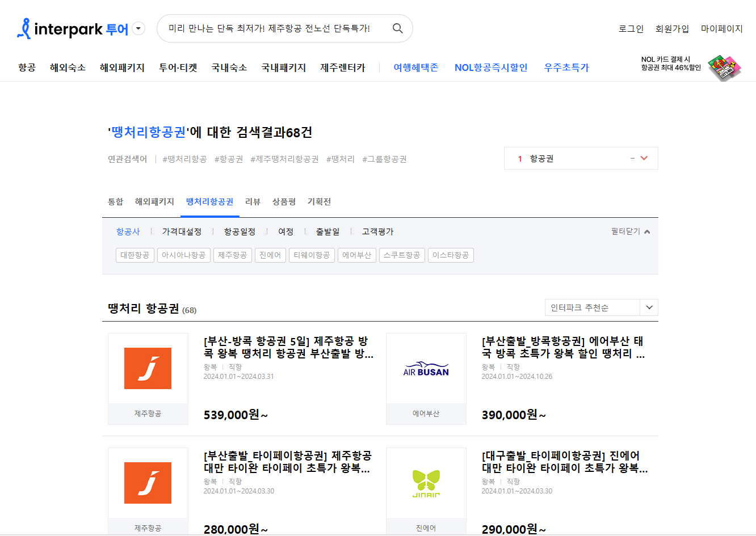
Task: Click the search magnifier icon
Action: (398, 28)
